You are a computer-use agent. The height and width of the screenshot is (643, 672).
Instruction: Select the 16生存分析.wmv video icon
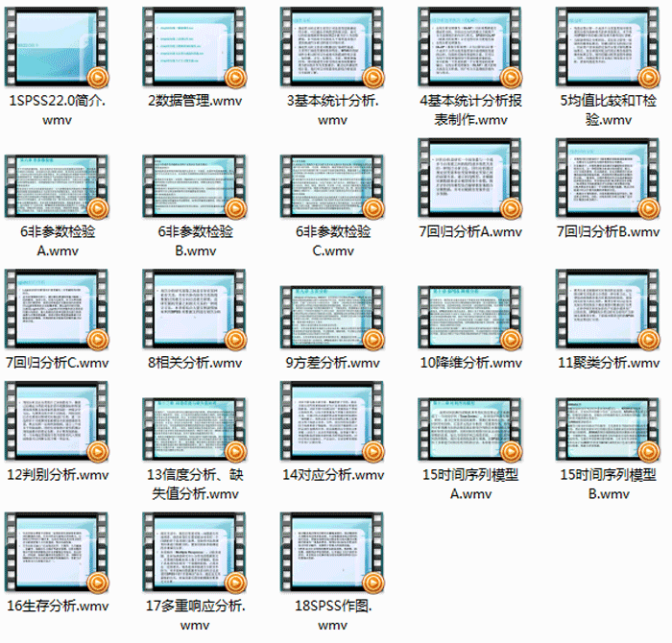click(57, 553)
